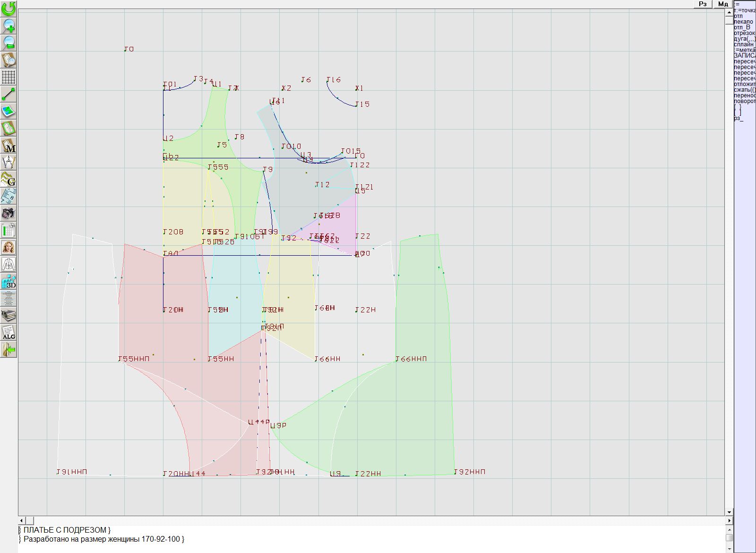The image size is (756, 553).
Task: Select the line segment tool icon
Action: tap(9, 94)
